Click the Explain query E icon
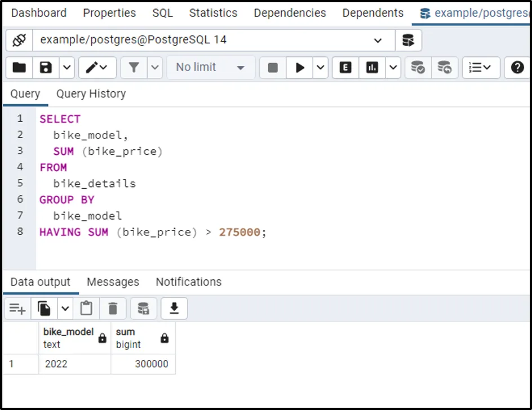The width and height of the screenshot is (532, 410). (x=345, y=68)
